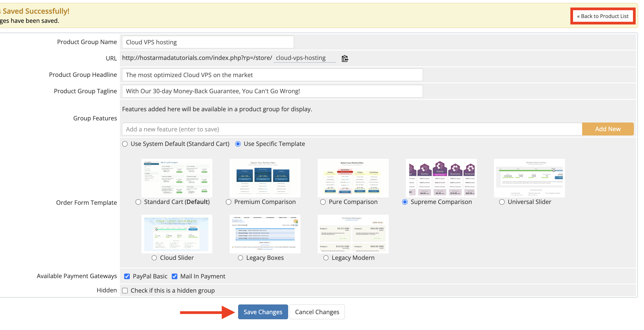The height and width of the screenshot is (330, 644).
Task: Choose Universal Slider template radio
Action: pos(502,202)
